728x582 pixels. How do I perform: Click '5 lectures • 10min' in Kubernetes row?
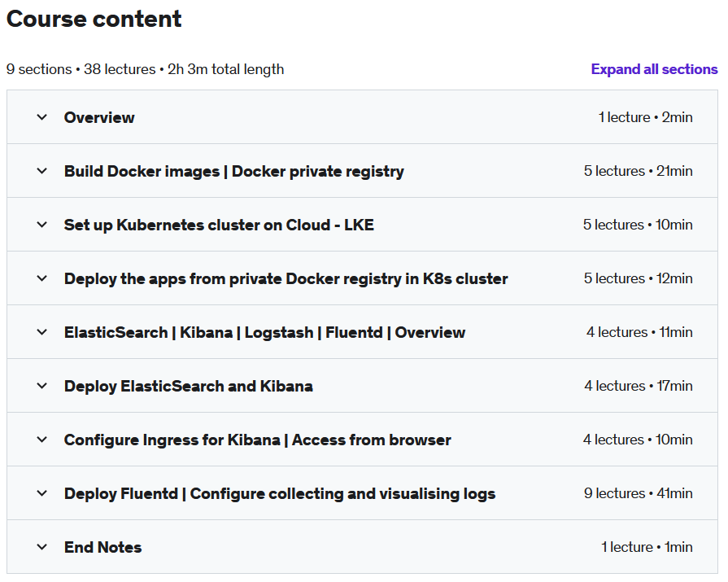[x=638, y=225]
